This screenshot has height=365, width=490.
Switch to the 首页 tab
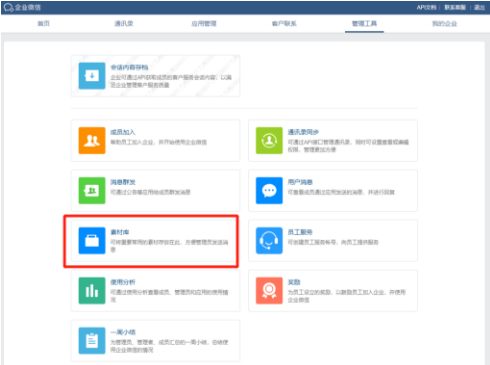coord(44,24)
